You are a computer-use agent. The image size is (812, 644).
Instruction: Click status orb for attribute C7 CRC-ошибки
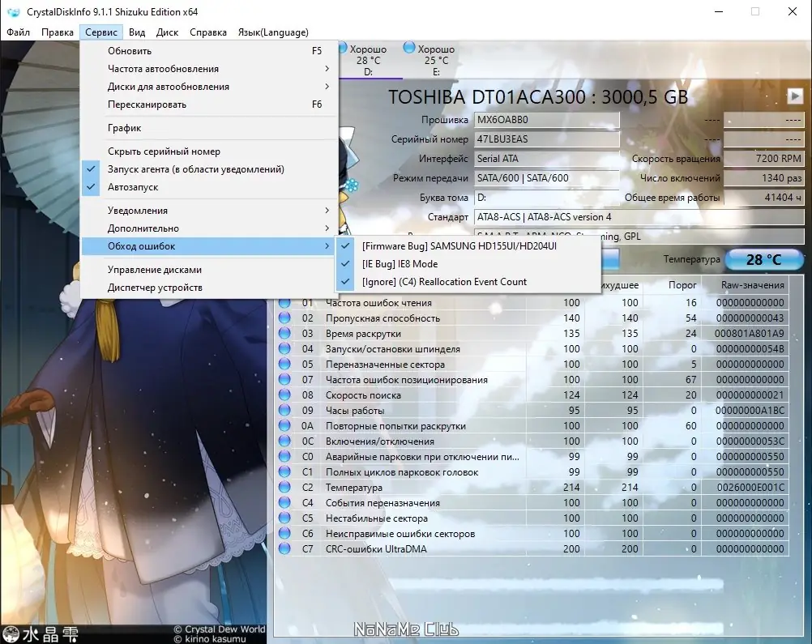pyautogui.click(x=284, y=548)
